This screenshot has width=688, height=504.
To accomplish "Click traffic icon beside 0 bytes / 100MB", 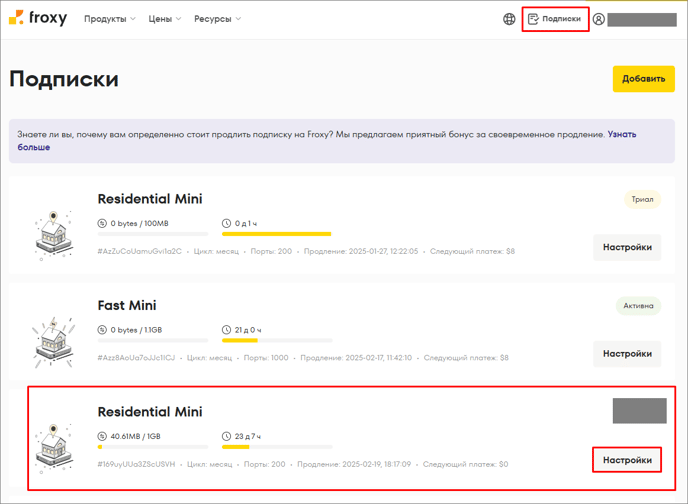I will tap(102, 223).
